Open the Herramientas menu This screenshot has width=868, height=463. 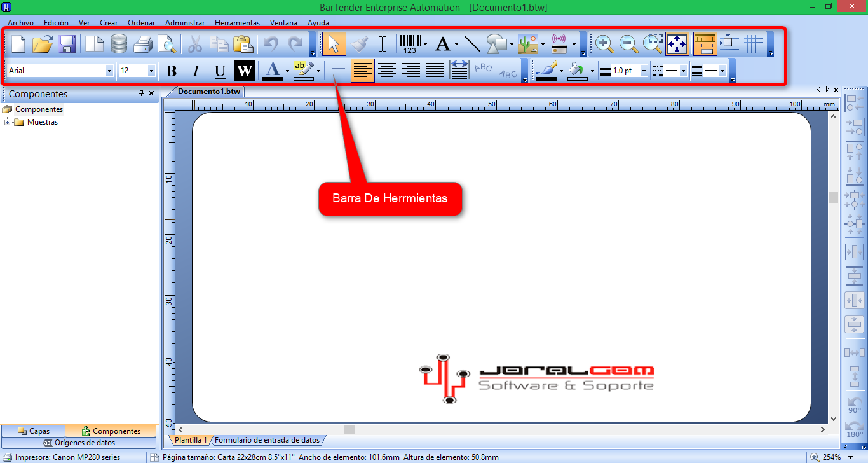pyautogui.click(x=237, y=22)
